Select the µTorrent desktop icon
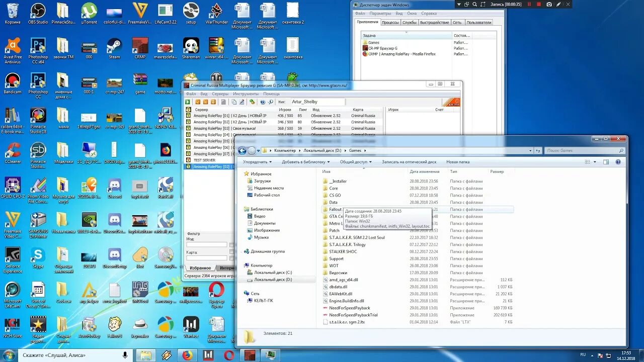The image size is (644, 362). 89,14
